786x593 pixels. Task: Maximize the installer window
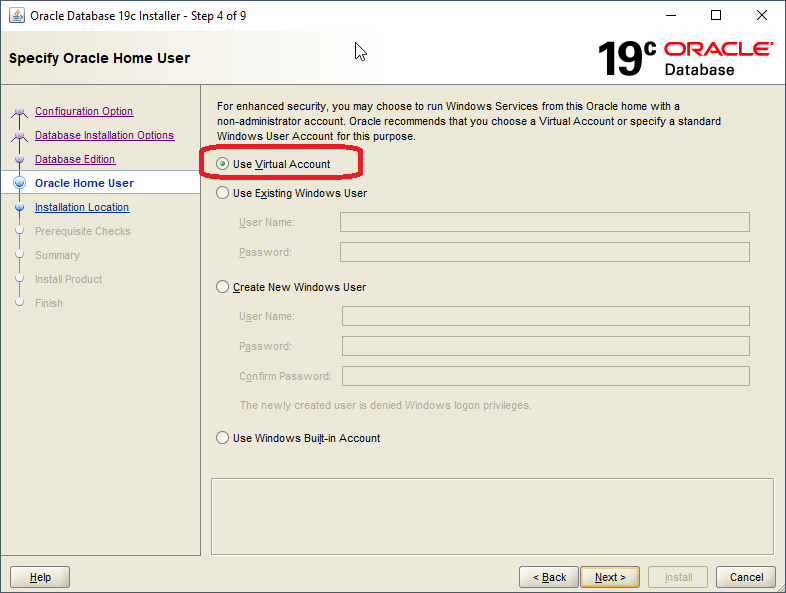[x=716, y=16]
